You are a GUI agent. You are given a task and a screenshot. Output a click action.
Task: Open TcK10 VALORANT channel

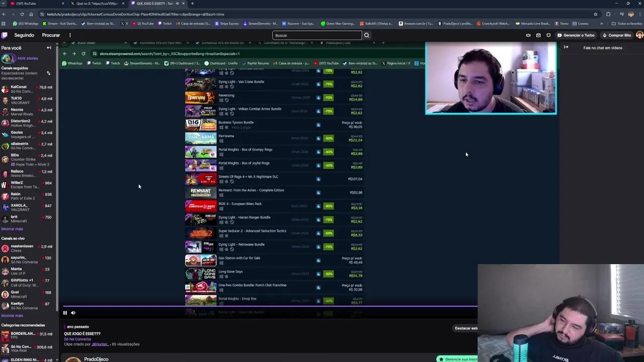click(x=29, y=101)
